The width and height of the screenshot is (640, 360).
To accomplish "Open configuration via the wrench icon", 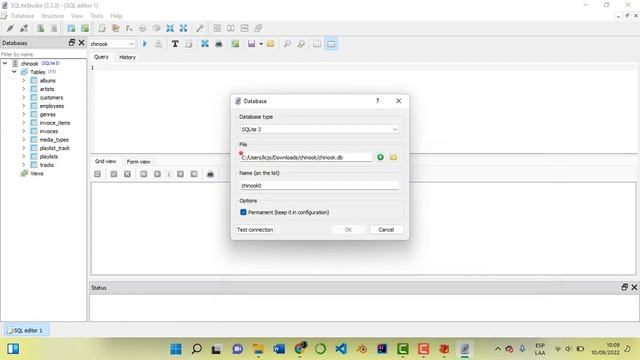I will (x=200, y=28).
